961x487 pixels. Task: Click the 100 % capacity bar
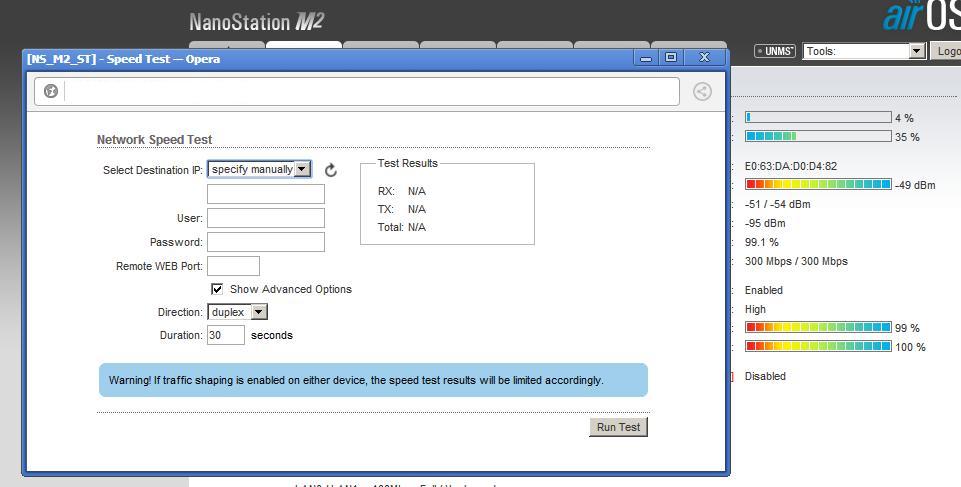point(818,347)
